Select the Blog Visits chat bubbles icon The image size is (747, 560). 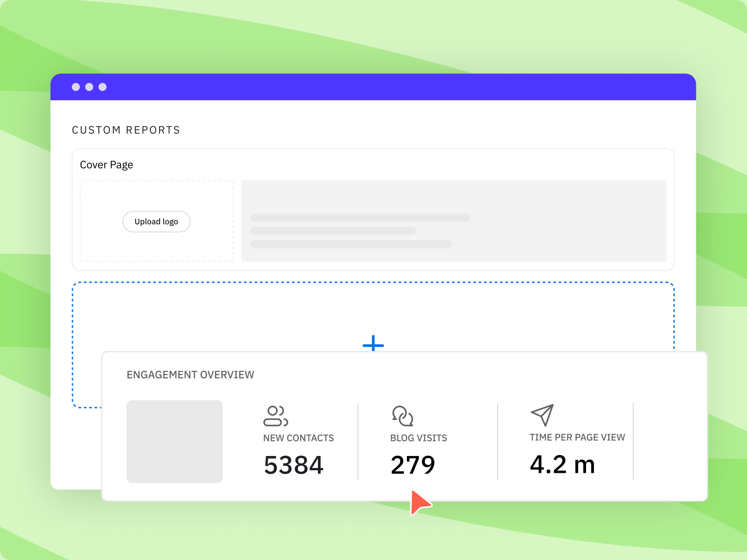click(x=402, y=416)
